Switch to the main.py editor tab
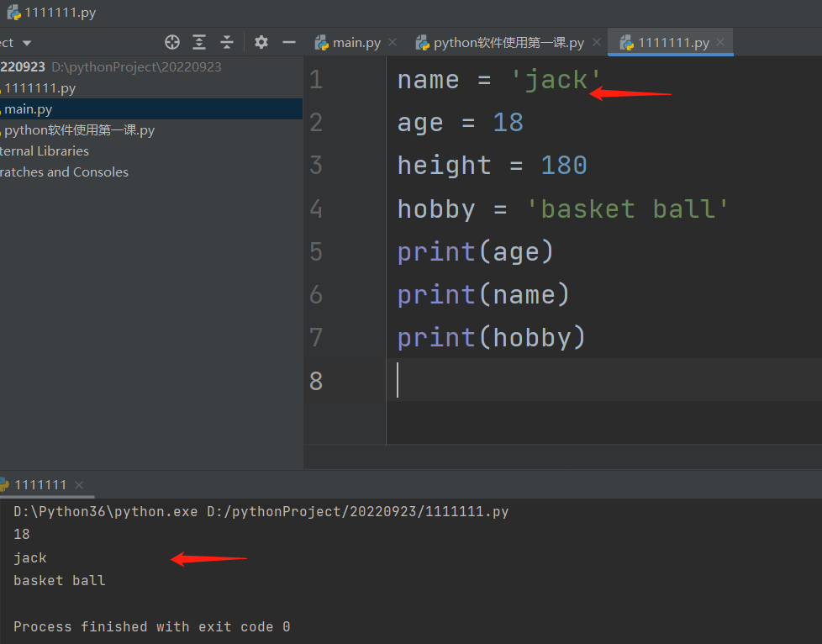This screenshot has width=822, height=644. (x=356, y=43)
